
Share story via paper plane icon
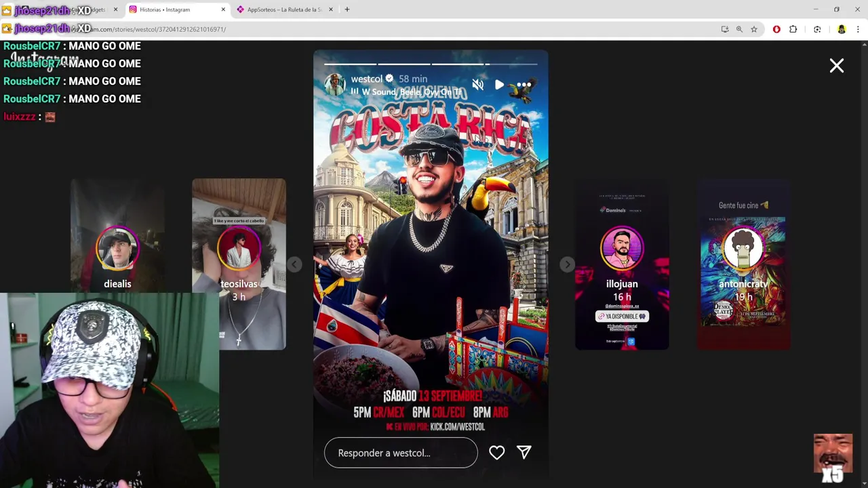pyautogui.click(x=524, y=452)
